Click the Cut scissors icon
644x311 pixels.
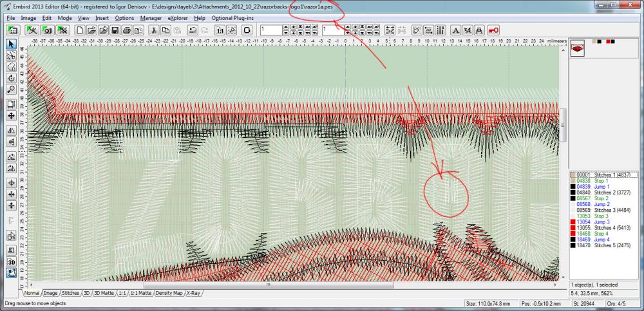(154, 30)
